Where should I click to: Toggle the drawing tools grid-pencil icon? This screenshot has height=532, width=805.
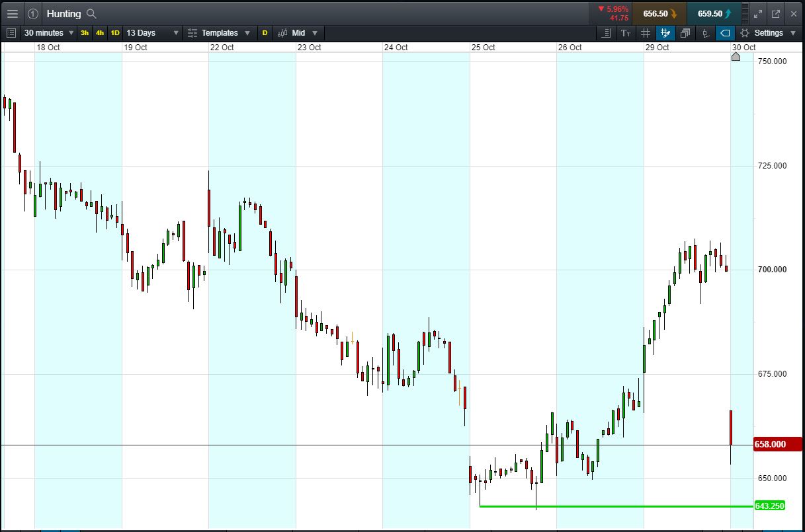click(x=665, y=33)
